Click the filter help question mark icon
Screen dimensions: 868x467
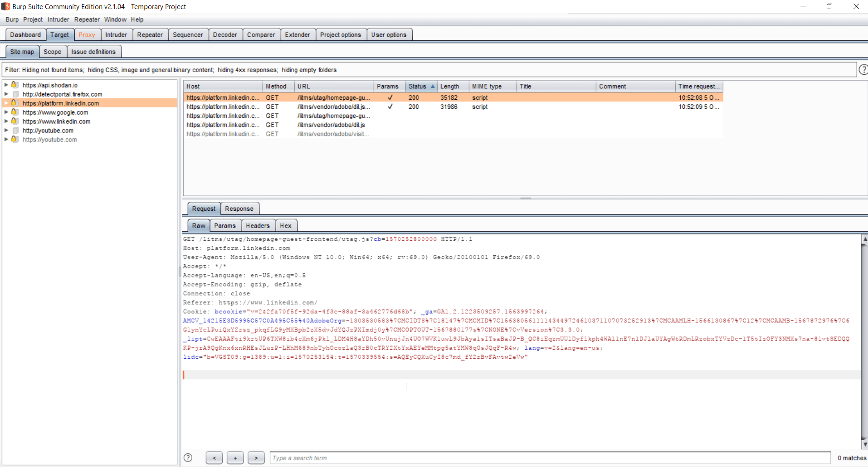point(863,69)
